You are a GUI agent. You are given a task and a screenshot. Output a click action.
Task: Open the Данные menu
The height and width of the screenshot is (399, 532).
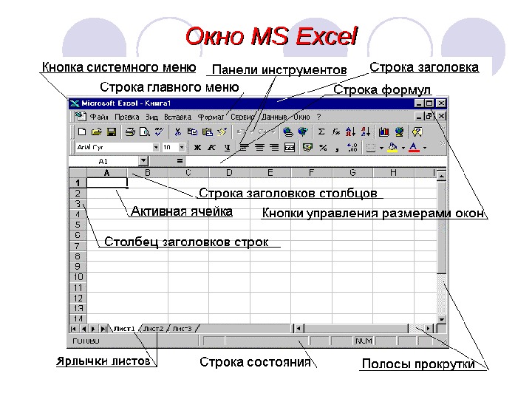click(274, 117)
